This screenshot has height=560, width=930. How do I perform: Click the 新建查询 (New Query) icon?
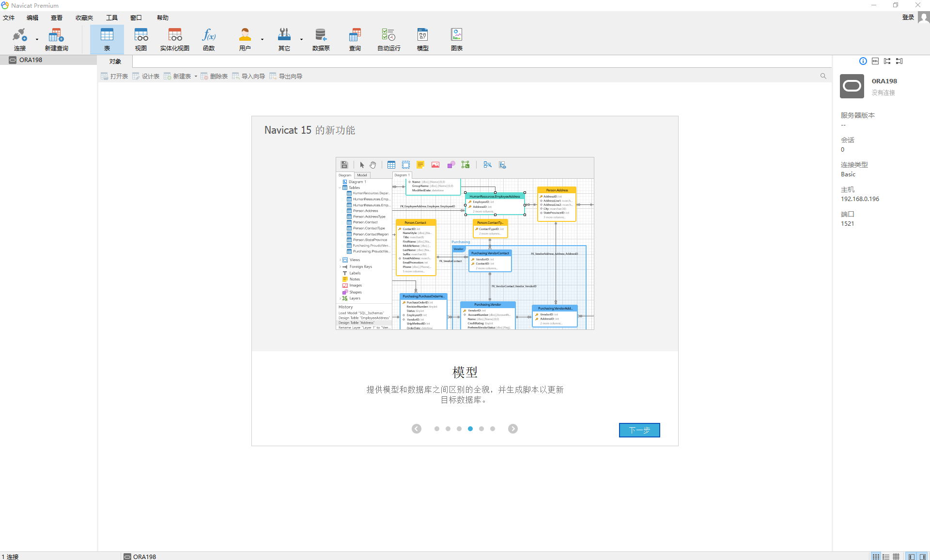tap(56, 39)
